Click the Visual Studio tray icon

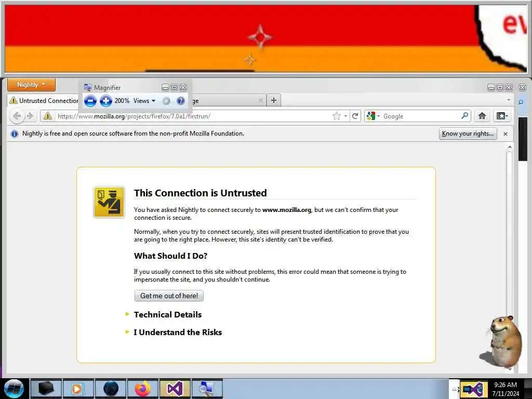pos(473,389)
